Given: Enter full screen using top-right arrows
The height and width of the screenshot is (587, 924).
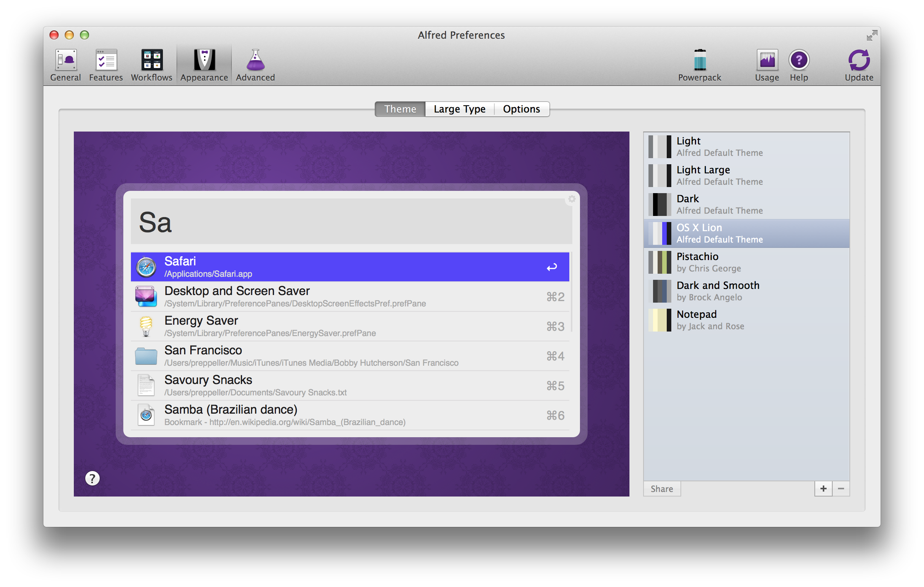Looking at the screenshot, I should coord(872,35).
